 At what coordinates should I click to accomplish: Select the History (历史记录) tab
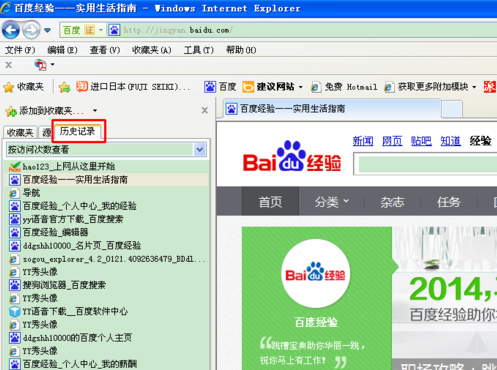click(77, 131)
